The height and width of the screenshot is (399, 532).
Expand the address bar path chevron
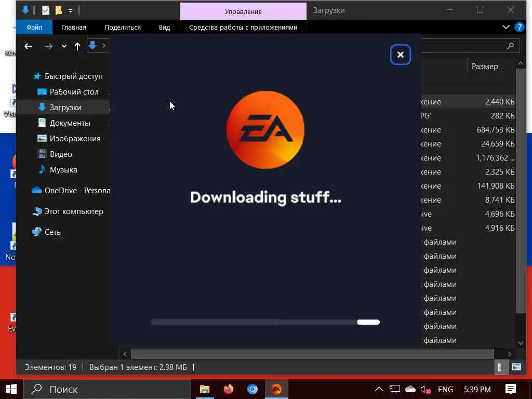pyautogui.click(x=104, y=46)
